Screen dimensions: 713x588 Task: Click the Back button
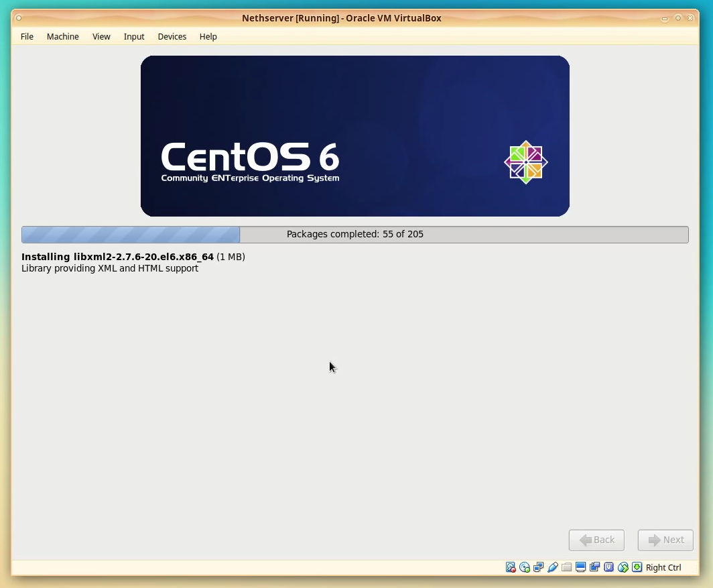596,540
